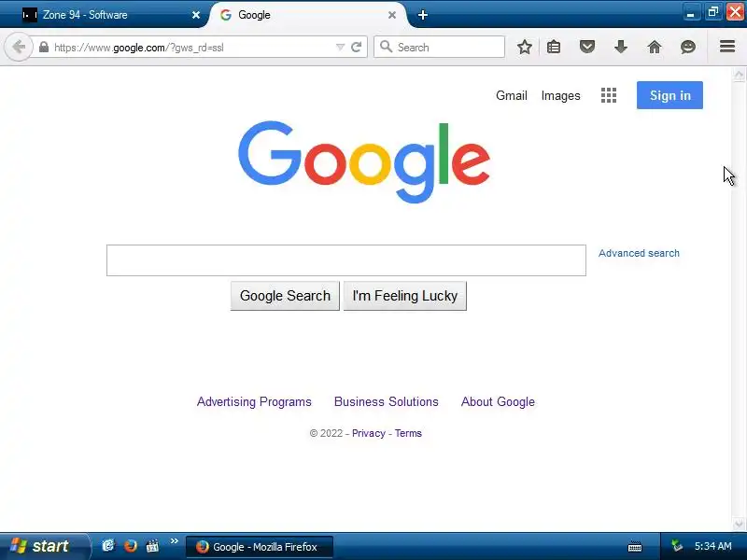Go to the Home page icon

coord(655,47)
